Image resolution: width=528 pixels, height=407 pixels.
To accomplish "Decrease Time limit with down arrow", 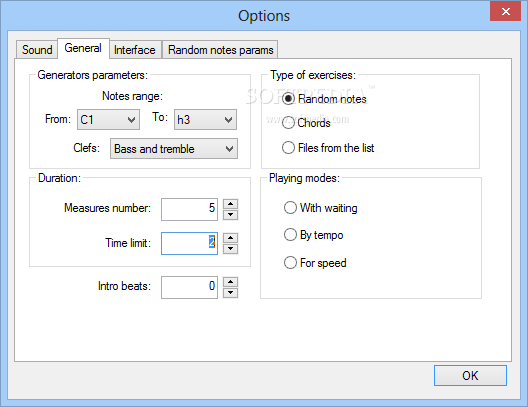I will [x=231, y=249].
